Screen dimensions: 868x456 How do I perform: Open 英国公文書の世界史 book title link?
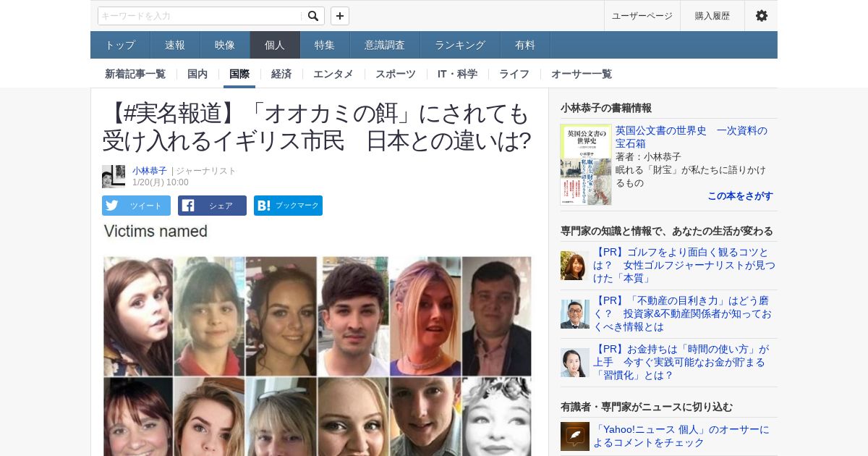tap(691, 137)
